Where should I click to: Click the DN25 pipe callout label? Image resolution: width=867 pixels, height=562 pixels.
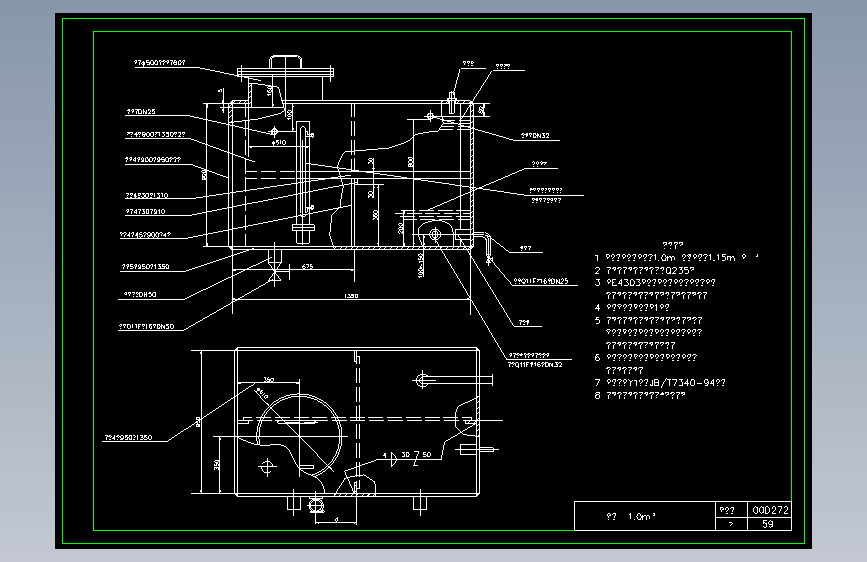pyautogui.click(x=141, y=112)
